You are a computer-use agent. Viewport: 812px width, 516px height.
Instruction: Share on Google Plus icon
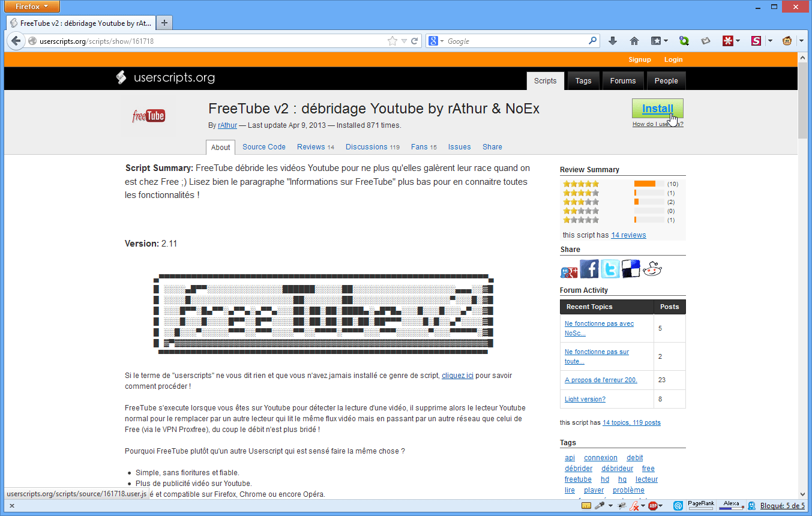569,271
